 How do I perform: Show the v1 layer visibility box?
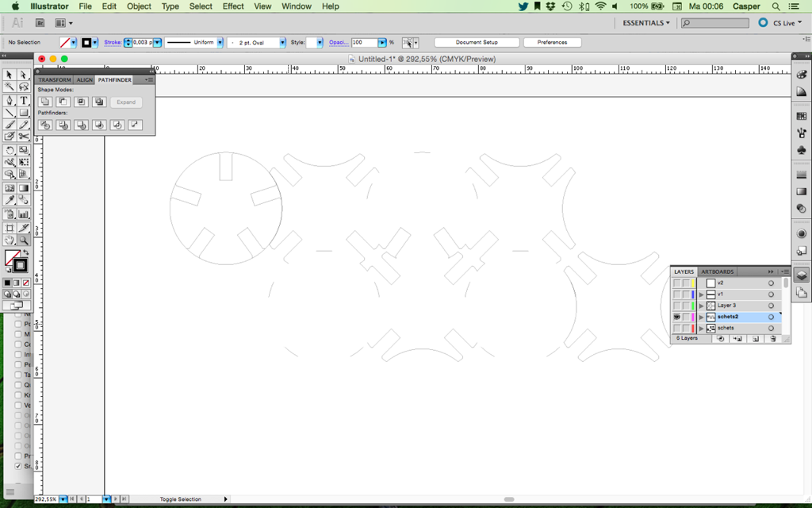coord(677,294)
